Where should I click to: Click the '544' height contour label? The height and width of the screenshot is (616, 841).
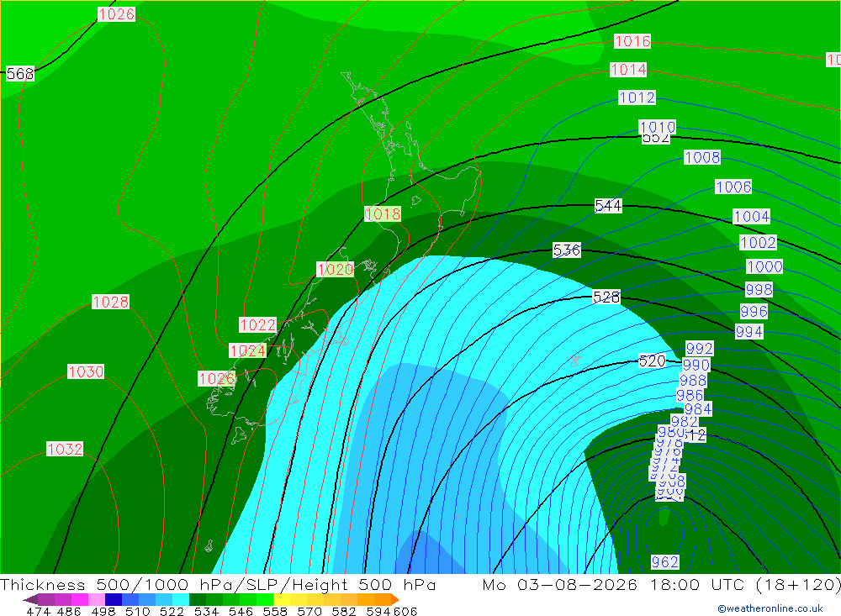(x=608, y=205)
